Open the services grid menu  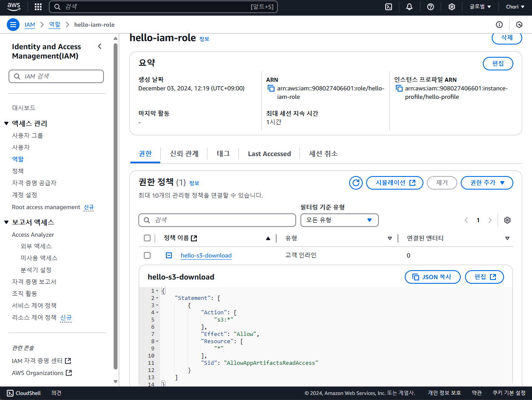[x=38, y=7]
